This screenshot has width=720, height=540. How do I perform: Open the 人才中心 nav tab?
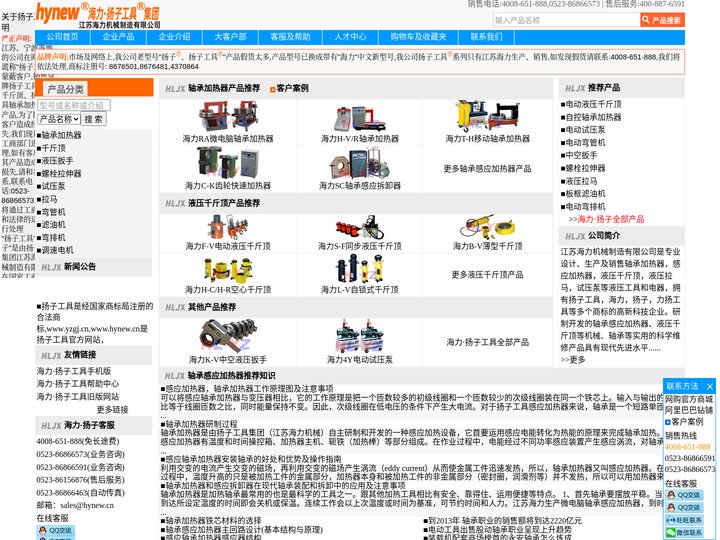[350, 37]
